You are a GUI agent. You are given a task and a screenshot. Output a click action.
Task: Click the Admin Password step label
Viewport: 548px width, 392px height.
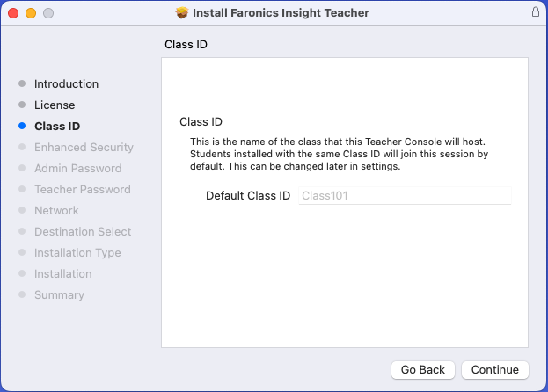click(77, 169)
